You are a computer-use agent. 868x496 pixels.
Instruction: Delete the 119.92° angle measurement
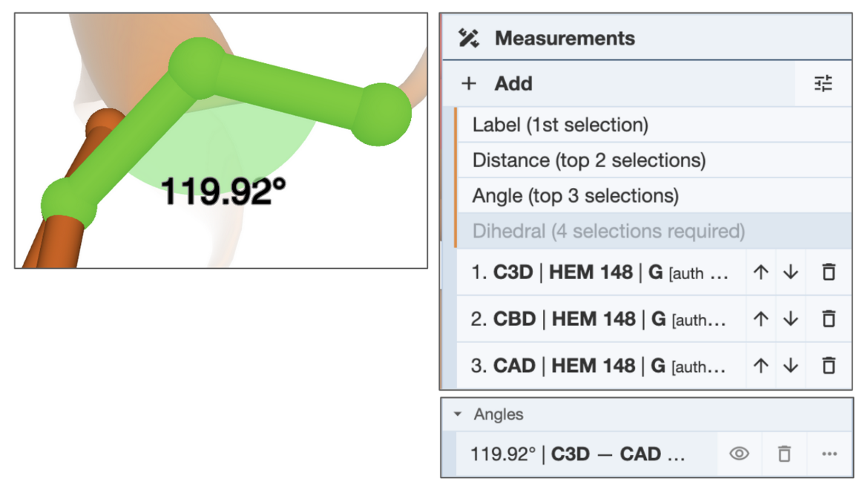tap(784, 454)
